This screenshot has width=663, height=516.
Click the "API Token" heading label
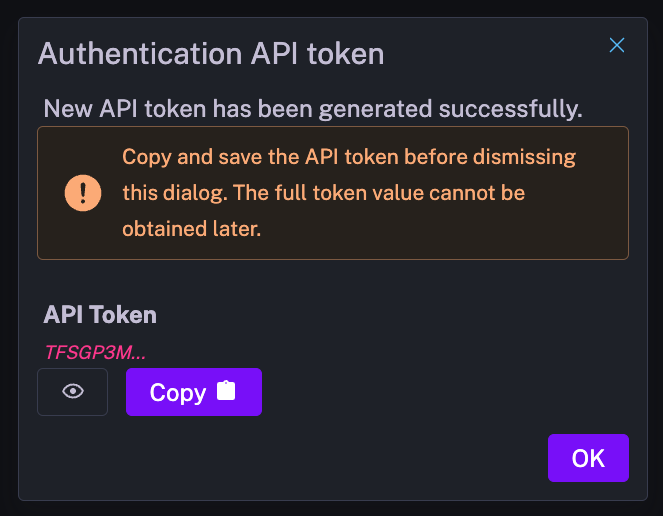[100, 314]
